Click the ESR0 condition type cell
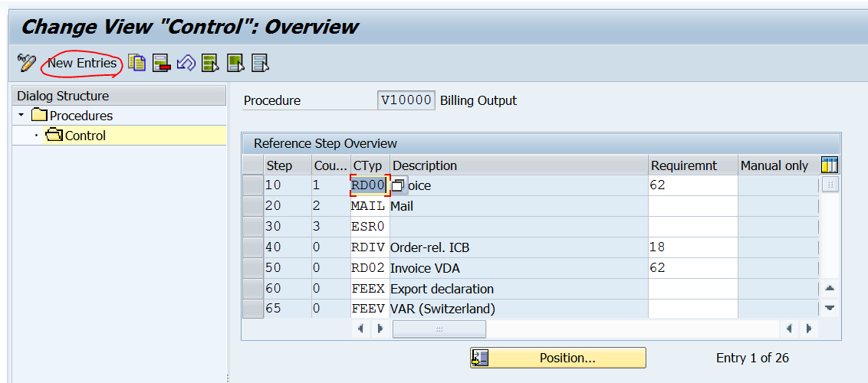Screen dimensions: 868x383 coord(370,227)
